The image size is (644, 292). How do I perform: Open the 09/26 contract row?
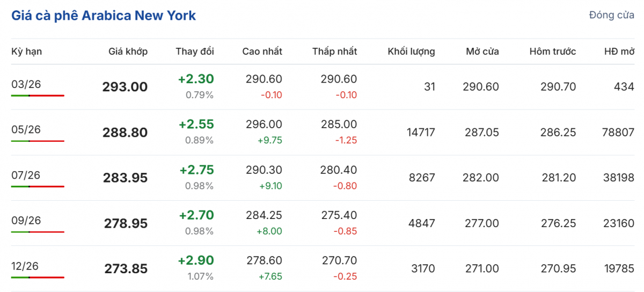point(26,220)
